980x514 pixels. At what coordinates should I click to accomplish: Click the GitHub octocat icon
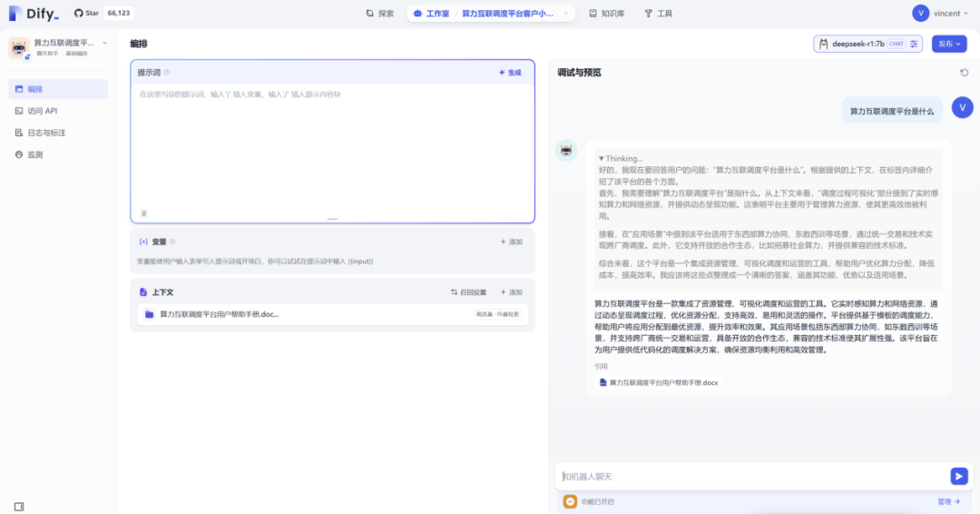click(79, 13)
